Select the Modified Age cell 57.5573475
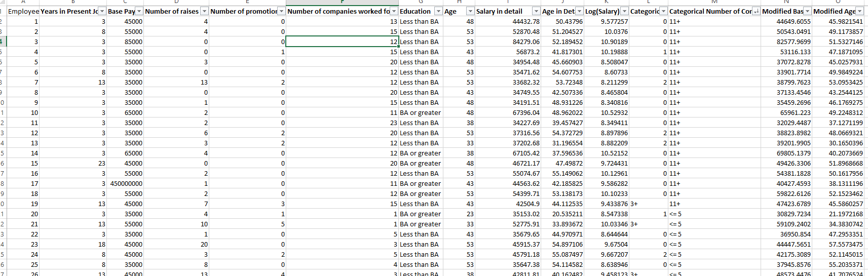The image size is (868, 276). 838,244
